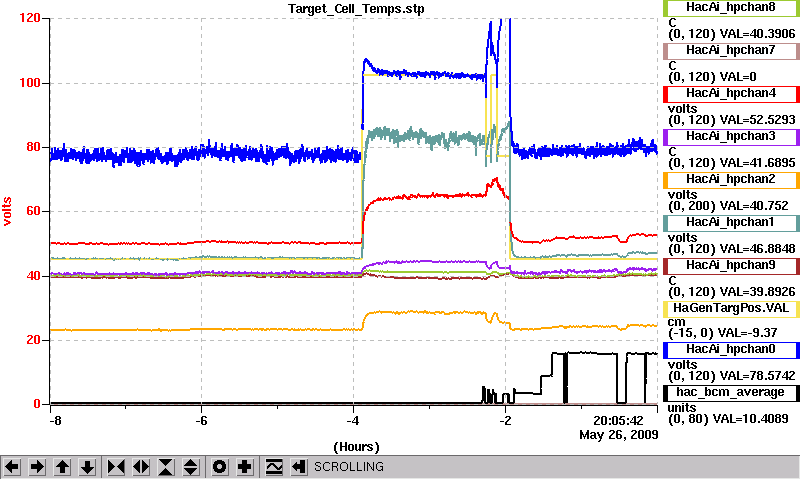Viewport: 800px width, 479px height.
Task: Toggle the scroll mode waveform icon
Action: (x=274, y=467)
